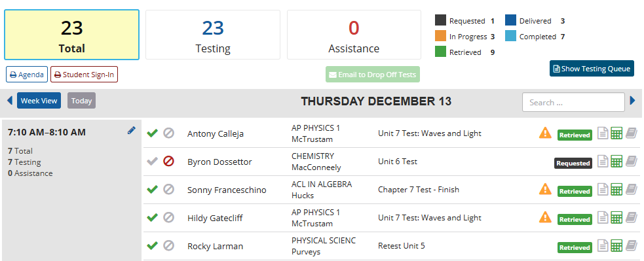Toggle green checkmark for Antony Calleja
This screenshot has height=261, width=644.
(153, 133)
